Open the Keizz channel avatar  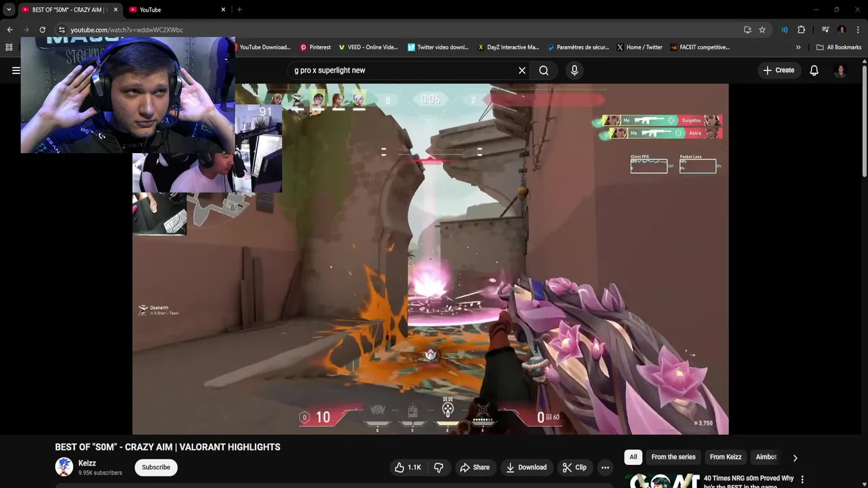point(64,467)
